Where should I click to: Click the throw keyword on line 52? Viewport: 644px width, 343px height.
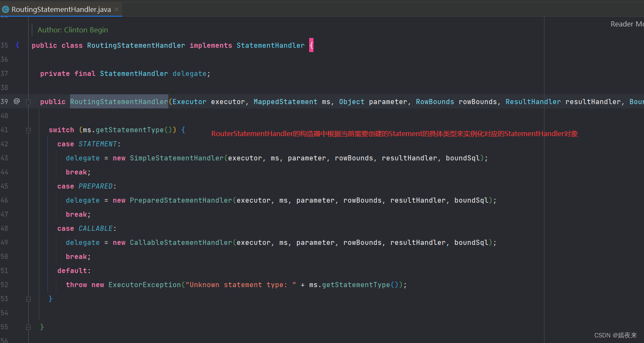pyautogui.click(x=76, y=285)
